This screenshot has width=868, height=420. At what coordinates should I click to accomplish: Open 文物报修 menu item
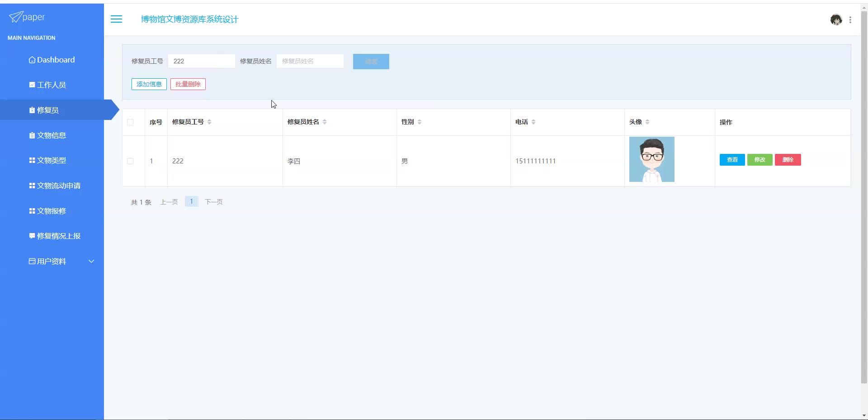52,211
